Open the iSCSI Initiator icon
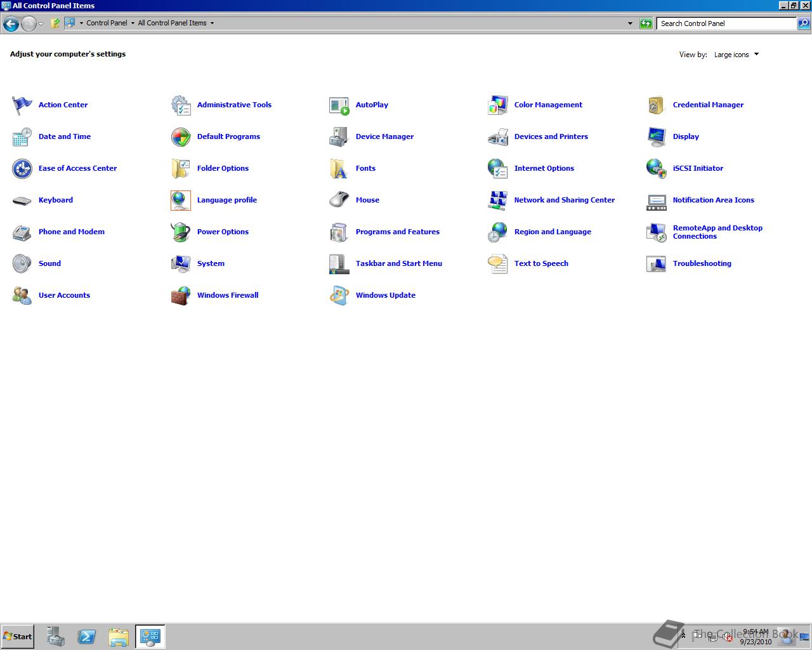812x650 pixels. 657,169
